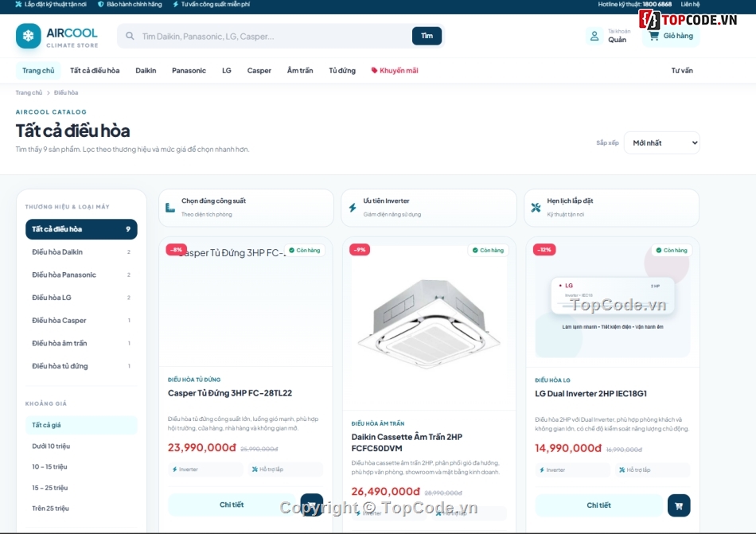Image resolution: width=756 pixels, height=534 pixels.
Task: Click the shopping cart icon in header
Action: point(654,36)
